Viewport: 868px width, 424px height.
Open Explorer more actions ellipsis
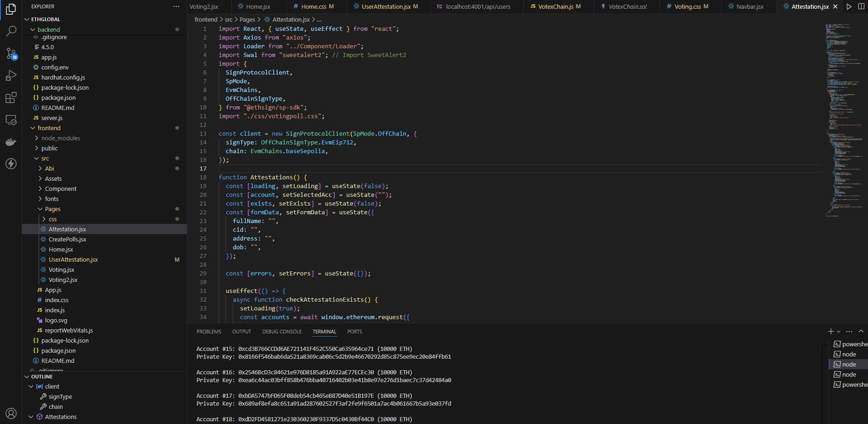(x=176, y=6)
